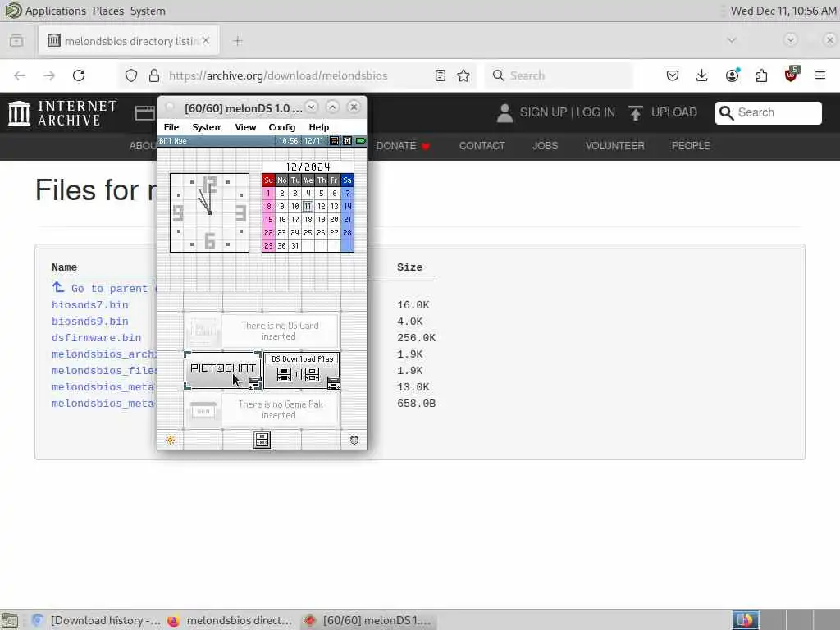Click Go to parent directory link
The image size is (840, 630).
[104, 288]
